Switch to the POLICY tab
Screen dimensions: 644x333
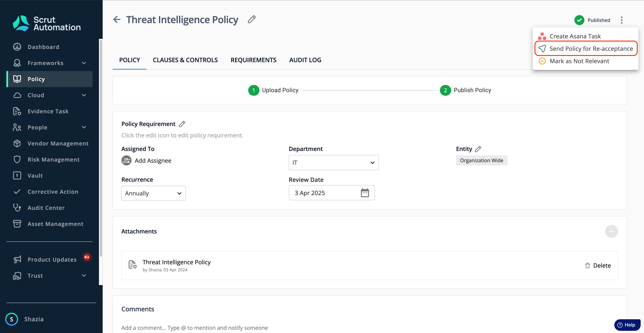coord(129,60)
